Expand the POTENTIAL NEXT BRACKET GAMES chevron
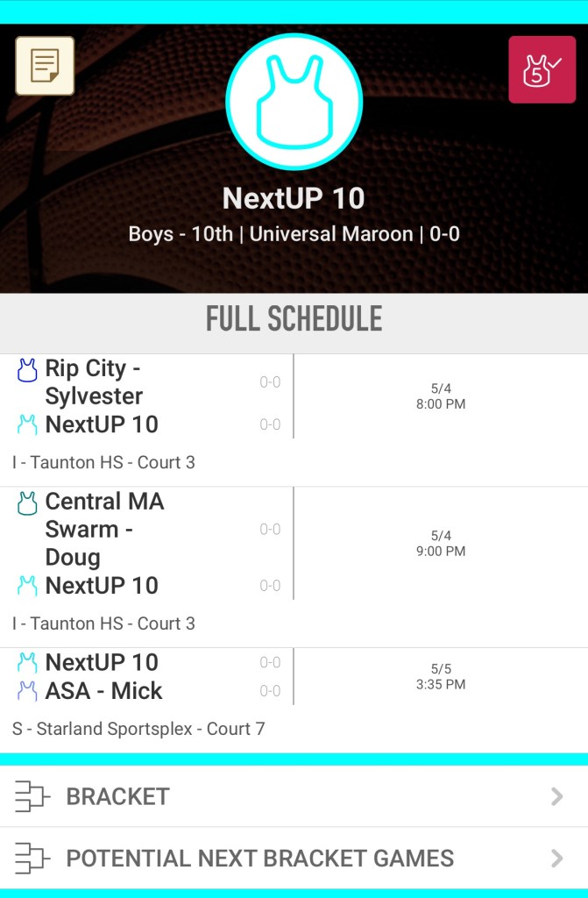588x898 pixels. 559,859
